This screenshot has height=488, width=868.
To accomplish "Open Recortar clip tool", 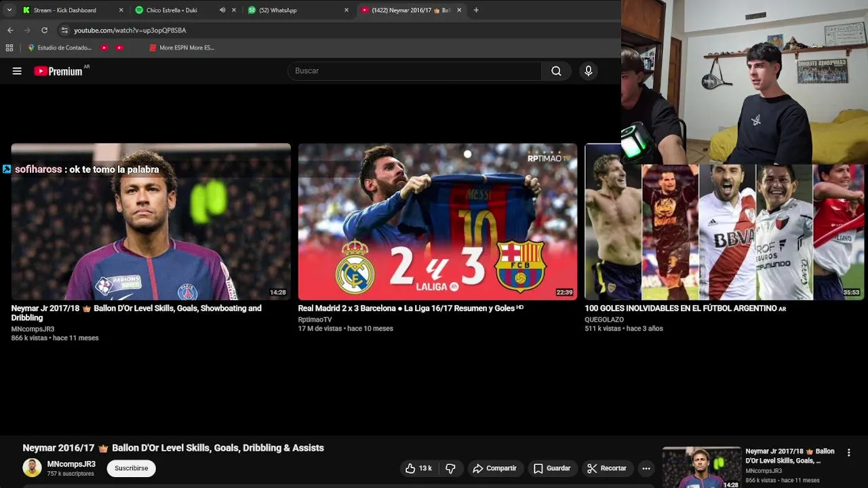I will coord(607,468).
